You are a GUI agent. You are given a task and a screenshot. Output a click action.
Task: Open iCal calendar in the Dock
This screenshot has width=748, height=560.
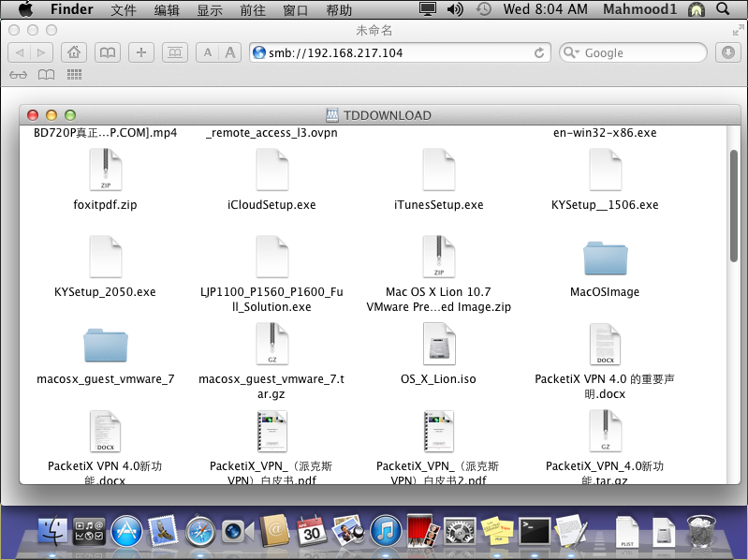click(x=312, y=531)
